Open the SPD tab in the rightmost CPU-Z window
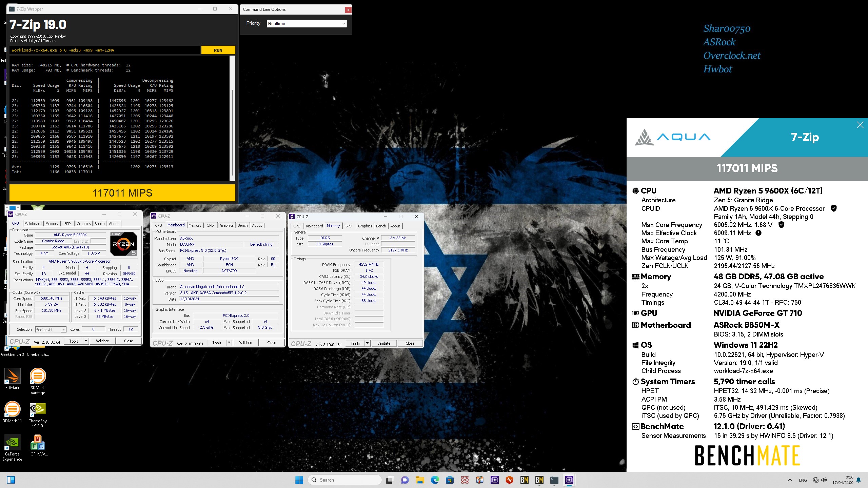This screenshot has height=488, width=868. 349,226
